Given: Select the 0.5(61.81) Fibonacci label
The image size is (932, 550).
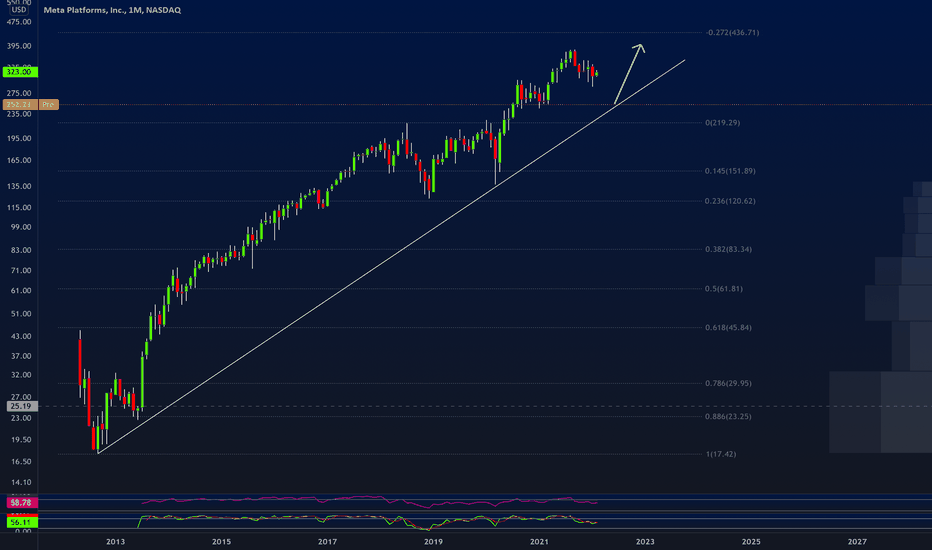Looking at the screenshot, I should (x=723, y=288).
